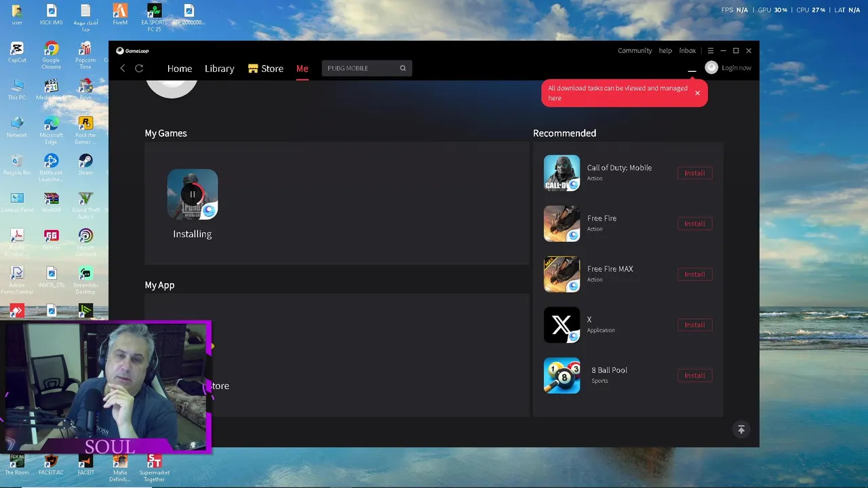Viewport: 868px width, 488px height.
Task: Select the Me tab
Action: 302,68
